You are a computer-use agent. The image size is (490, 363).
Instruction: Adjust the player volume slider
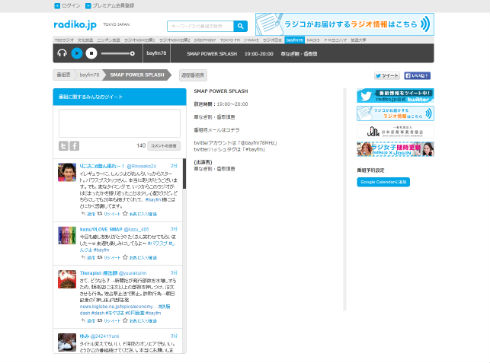tap(118, 53)
